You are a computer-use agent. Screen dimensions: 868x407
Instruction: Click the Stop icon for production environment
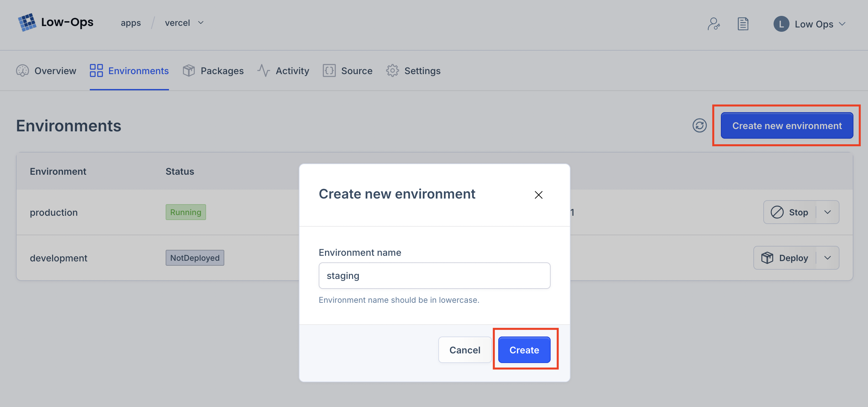pyautogui.click(x=777, y=212)
